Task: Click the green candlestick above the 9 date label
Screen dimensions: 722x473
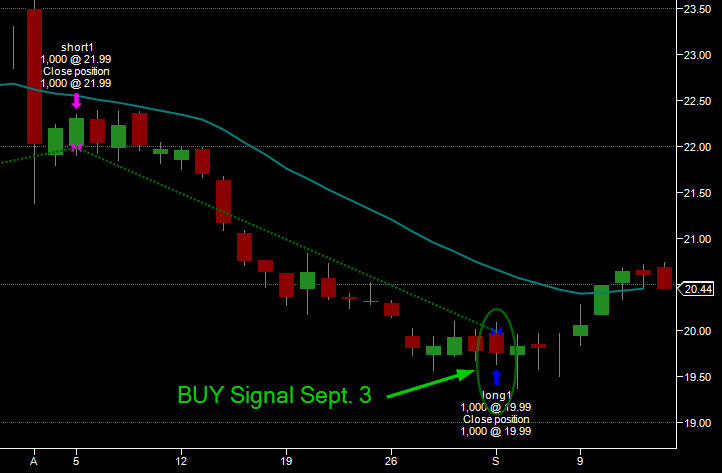Action: coord(580,330)
